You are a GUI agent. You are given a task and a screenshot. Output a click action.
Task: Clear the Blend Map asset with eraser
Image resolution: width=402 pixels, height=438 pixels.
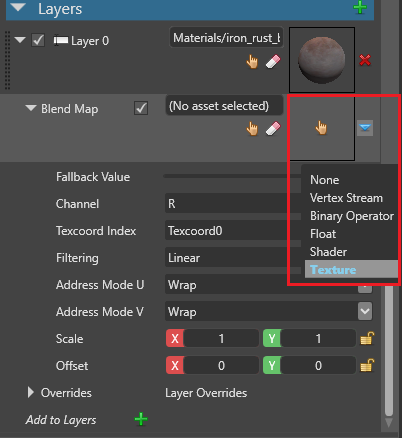tap(273, 129)
